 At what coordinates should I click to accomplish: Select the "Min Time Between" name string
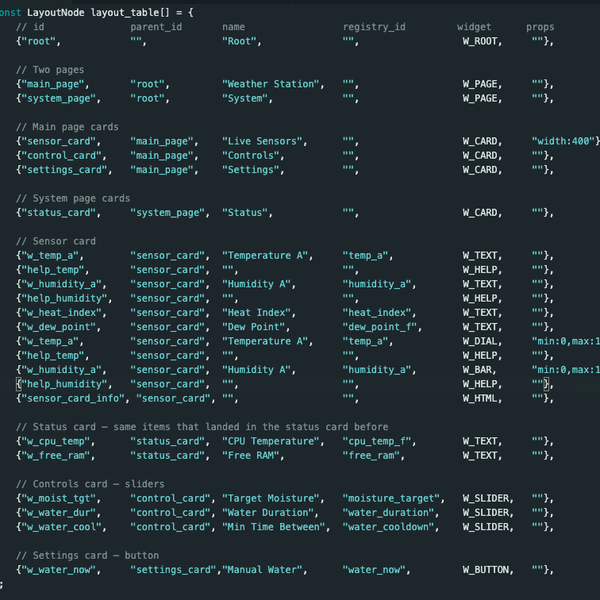(274, 527)
